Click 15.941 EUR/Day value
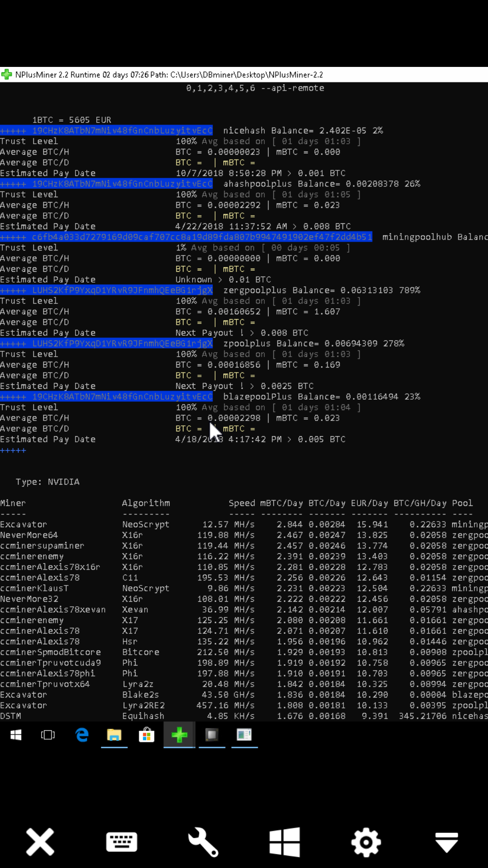This screenshot has width=488, height=868. click(x=372, y=524)
